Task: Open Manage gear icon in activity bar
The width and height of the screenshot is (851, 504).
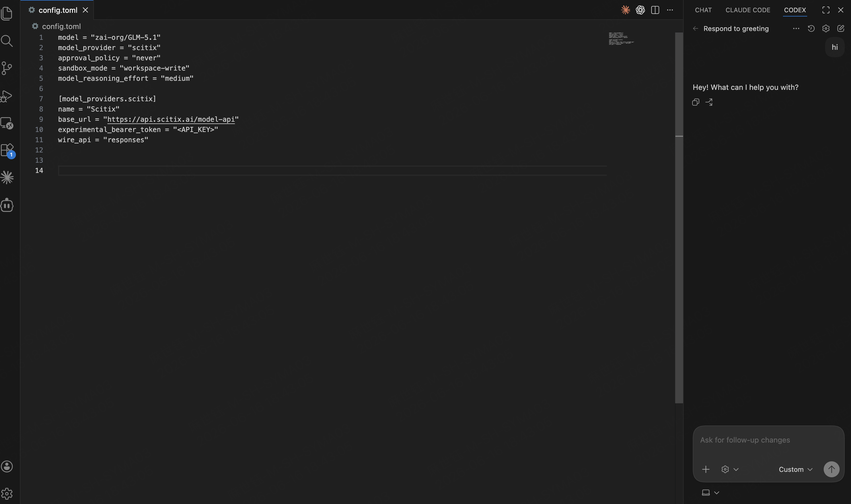Action: click(x=7, y=493)
